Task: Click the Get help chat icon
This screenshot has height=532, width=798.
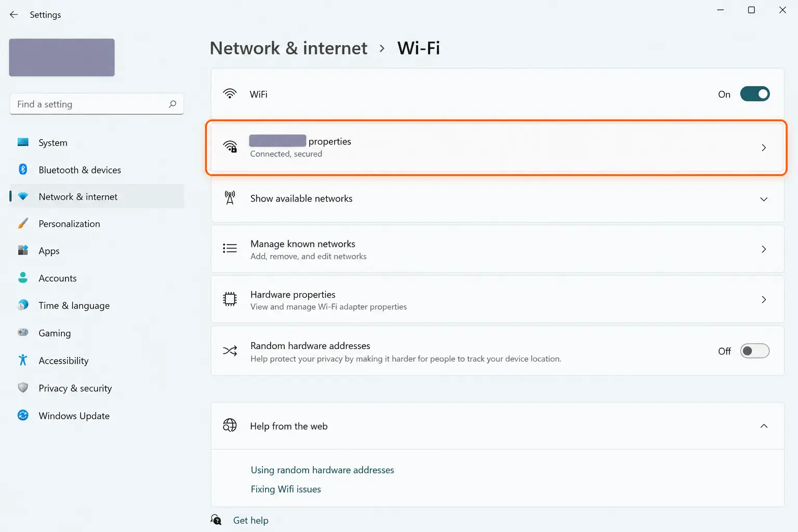Action: click(216, 520)
